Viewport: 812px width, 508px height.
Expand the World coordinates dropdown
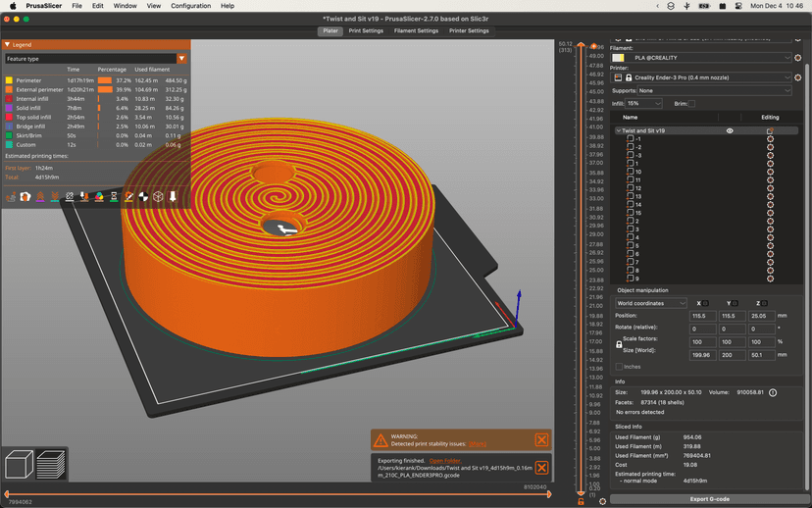pos(651,303)
